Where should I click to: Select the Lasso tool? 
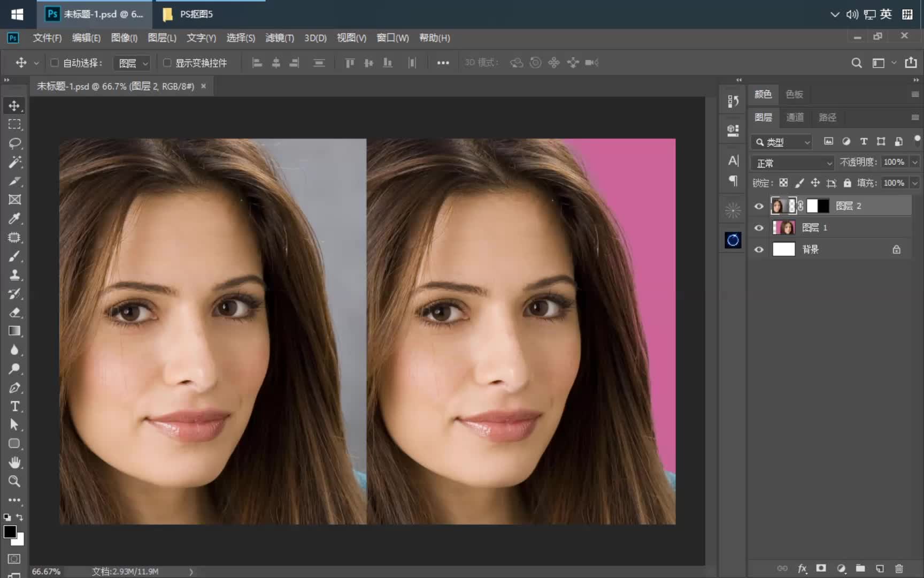pyautogui.click(x=14, y=143)
